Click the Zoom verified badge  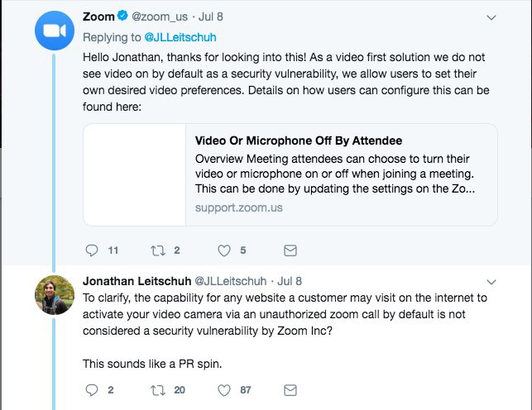click(122, 16)
